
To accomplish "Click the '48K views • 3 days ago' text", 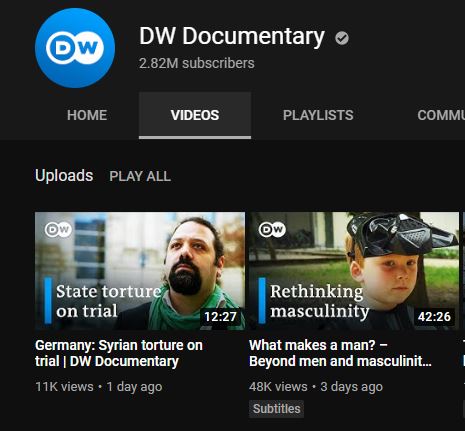I will (316, 387).
